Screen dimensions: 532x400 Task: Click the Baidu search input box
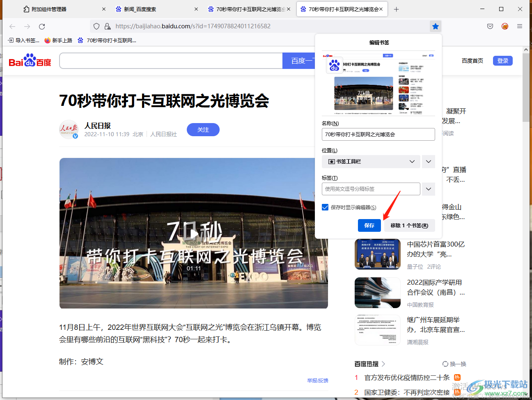171,61
